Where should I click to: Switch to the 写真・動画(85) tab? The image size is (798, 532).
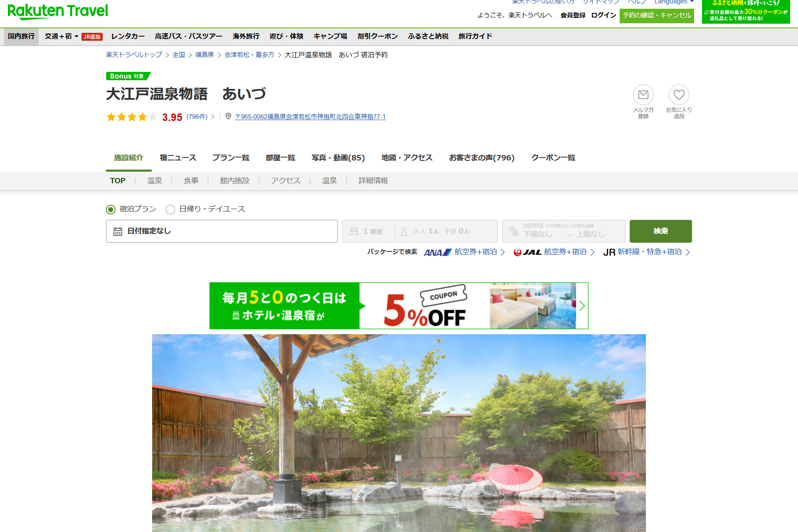(x=338, y=158)
